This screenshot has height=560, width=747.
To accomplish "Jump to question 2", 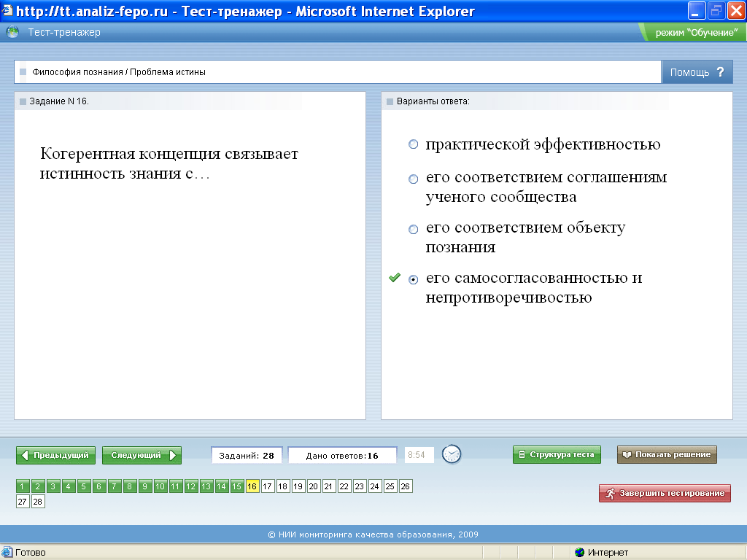I will coord(38,486).
